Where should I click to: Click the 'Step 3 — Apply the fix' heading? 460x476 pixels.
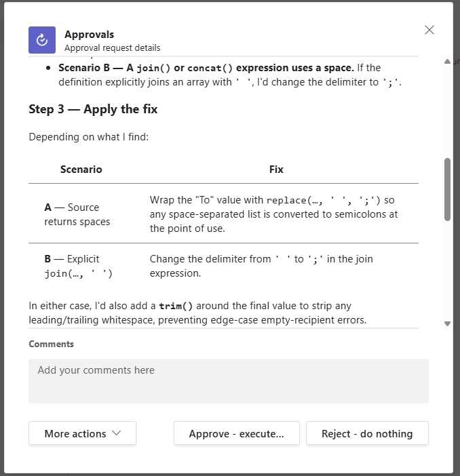tap(93, 109)
